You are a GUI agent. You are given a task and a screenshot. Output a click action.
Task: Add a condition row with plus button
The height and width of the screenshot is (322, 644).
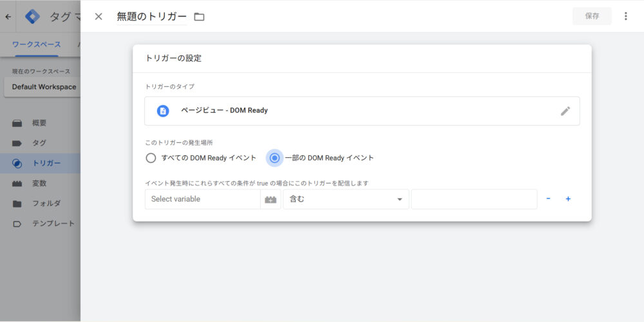pyautogui.click(x=568, y=199)
